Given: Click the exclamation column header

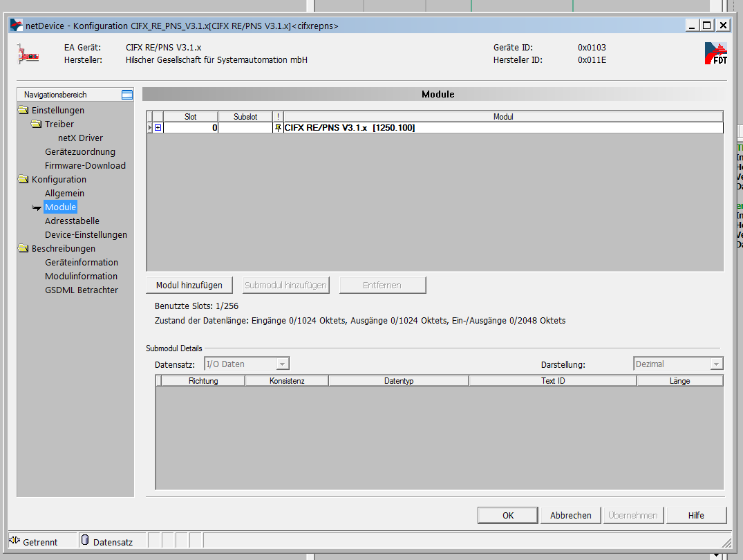Looking at the screenshot, I should coord(278,117).
